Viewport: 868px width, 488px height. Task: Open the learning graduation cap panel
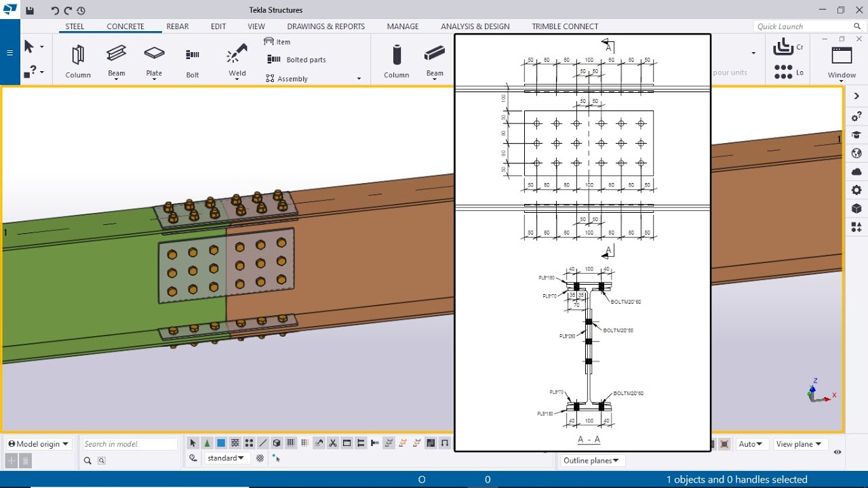tap(856, 136)
